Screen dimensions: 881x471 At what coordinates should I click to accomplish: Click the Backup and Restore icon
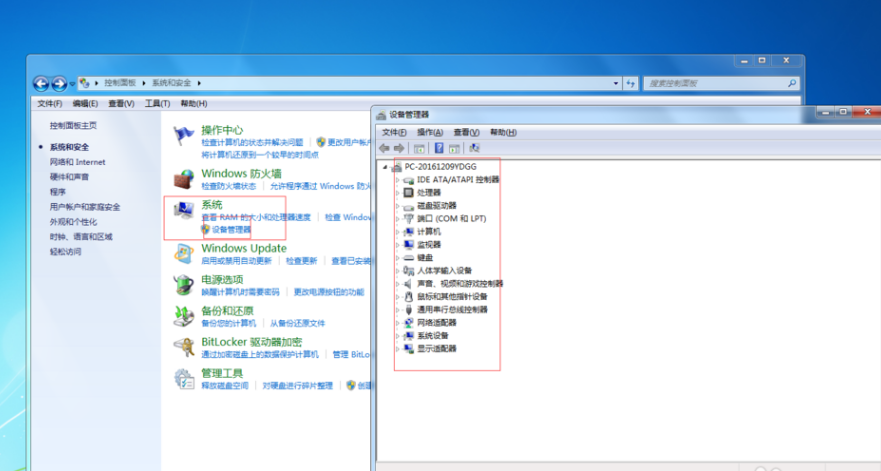[x=184, y=316]
